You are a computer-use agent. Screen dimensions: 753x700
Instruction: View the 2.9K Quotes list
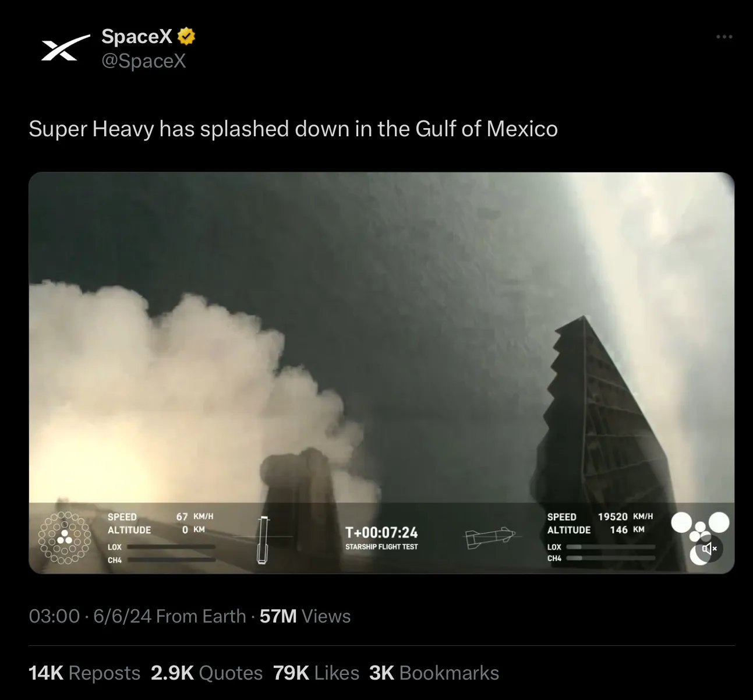tap(207, 673)
